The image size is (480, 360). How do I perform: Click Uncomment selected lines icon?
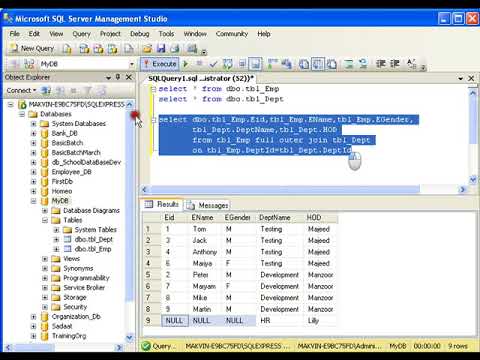click(x=363, y=64)
